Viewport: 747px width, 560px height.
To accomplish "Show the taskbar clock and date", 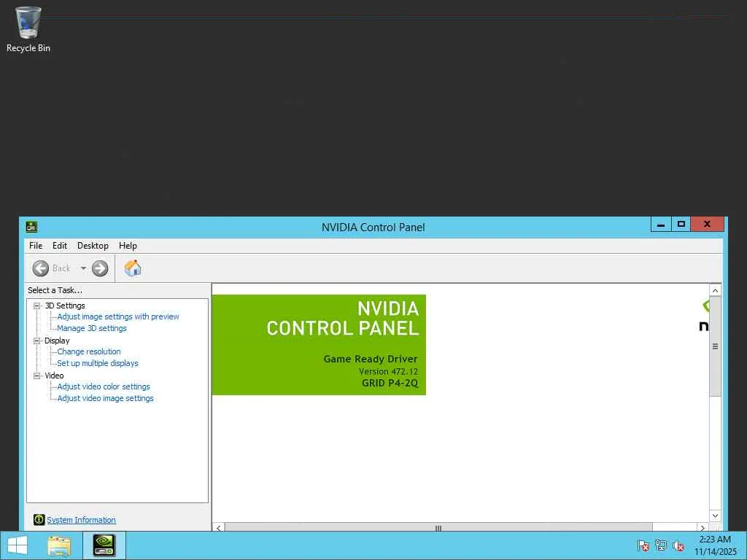I will pos(715,545).
